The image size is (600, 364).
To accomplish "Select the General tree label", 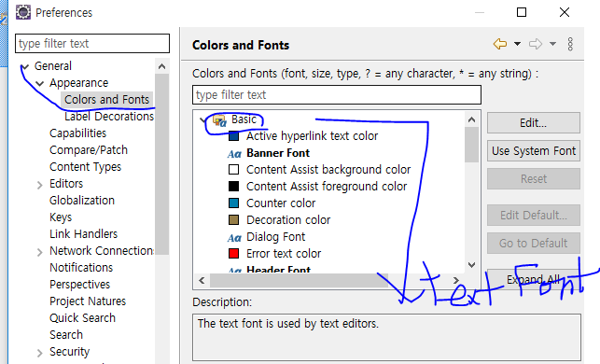I will pyautogui.click(x=53, y=66).
